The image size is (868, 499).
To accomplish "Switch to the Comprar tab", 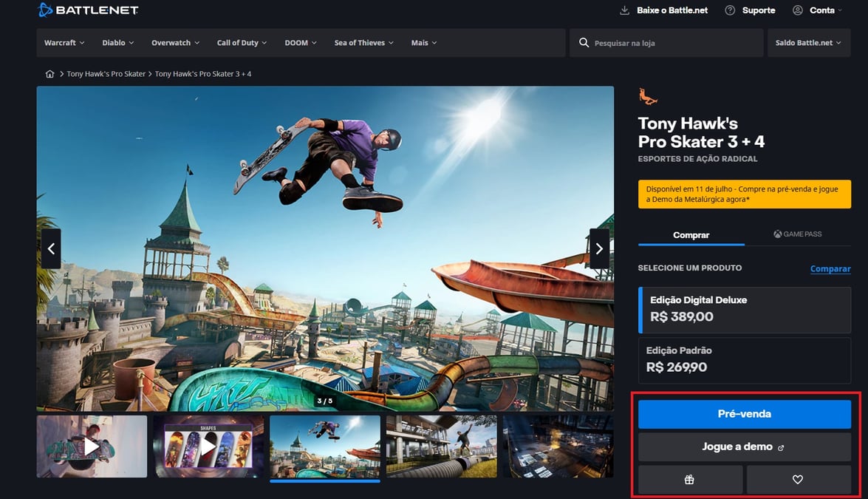I will pos(691,235).
